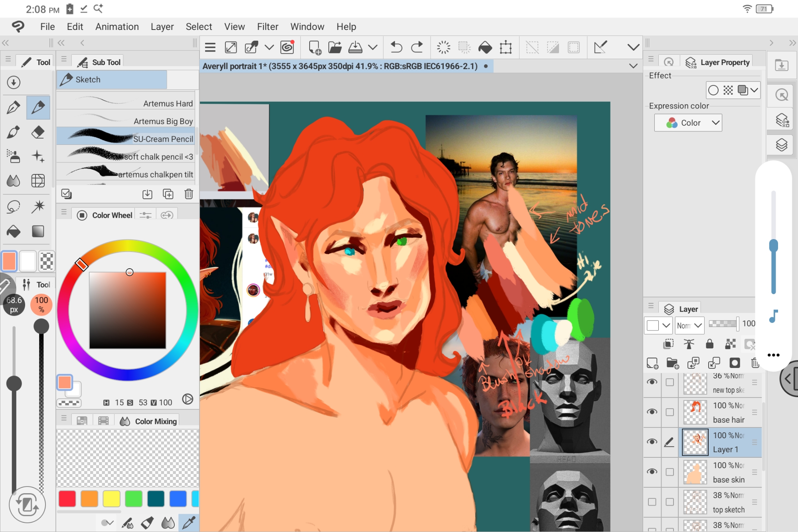Image resolution: width=798 pixels, height=532 pixels.
Task: Open the layer blending mode dropdown
Action: coord(689,326)
